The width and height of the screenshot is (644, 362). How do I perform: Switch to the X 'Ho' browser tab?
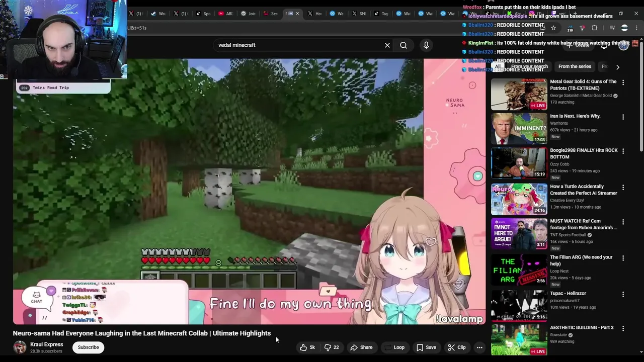pos(314,14)
